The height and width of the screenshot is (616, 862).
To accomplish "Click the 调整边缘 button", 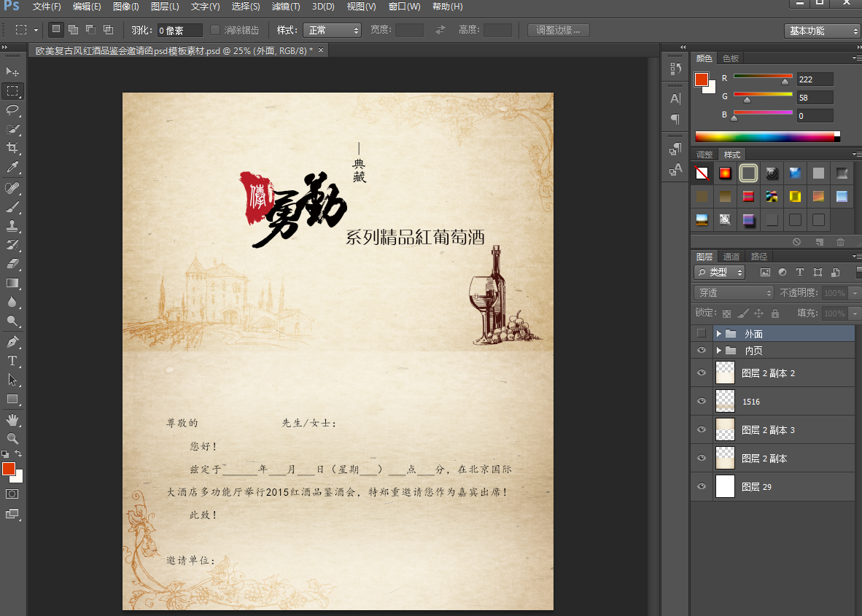I will click(559, 30).
